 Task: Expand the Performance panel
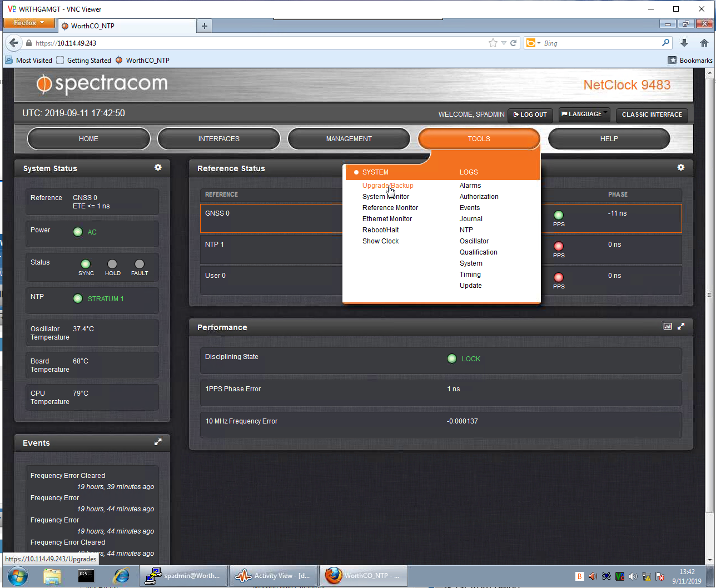[681, 326]
